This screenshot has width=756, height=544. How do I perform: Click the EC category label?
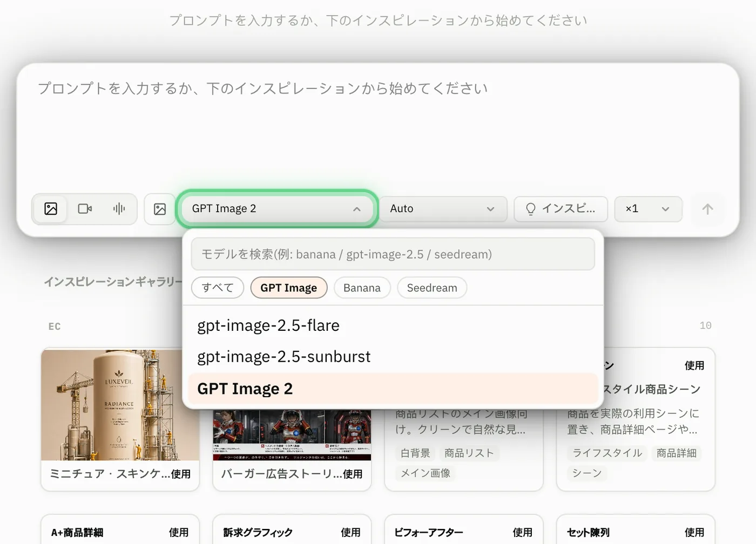click(55, 327)
